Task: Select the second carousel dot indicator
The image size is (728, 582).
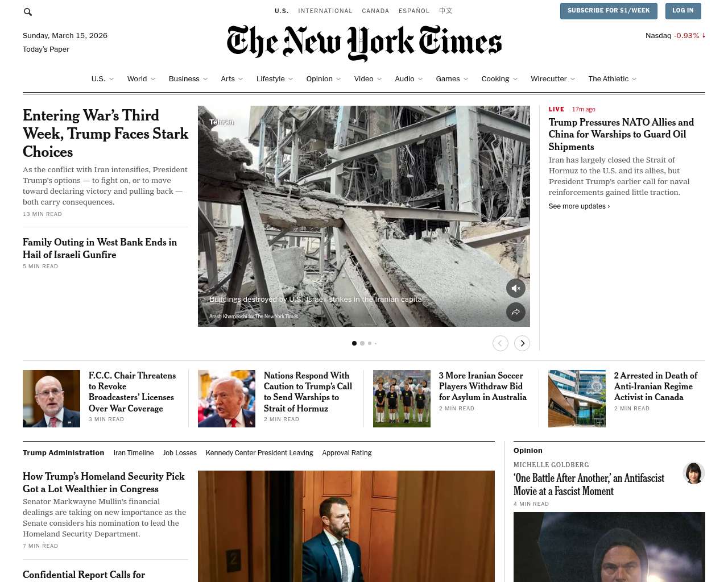Action: click(x=362, y=343)
